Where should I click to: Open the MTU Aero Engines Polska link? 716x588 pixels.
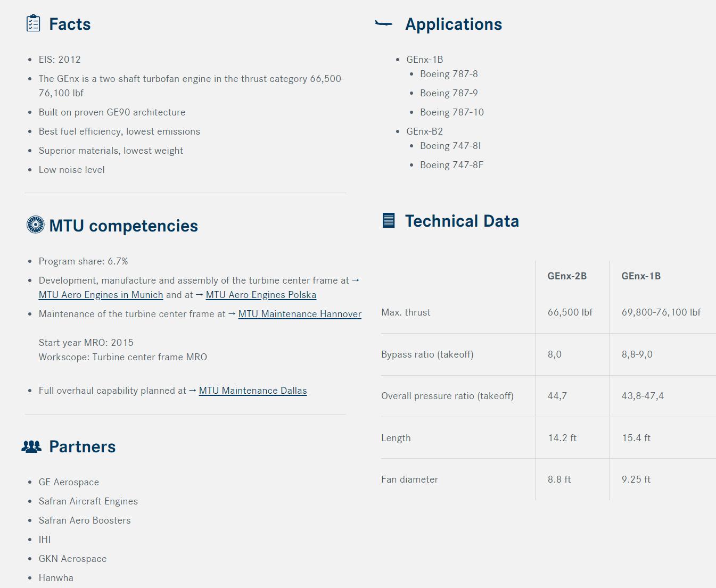click(x=261, y=295)
